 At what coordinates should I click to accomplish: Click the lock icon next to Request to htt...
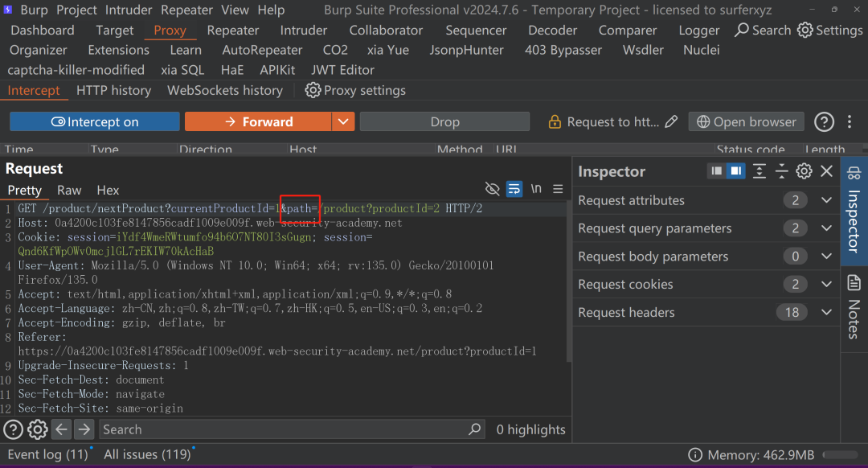point(554,122)
